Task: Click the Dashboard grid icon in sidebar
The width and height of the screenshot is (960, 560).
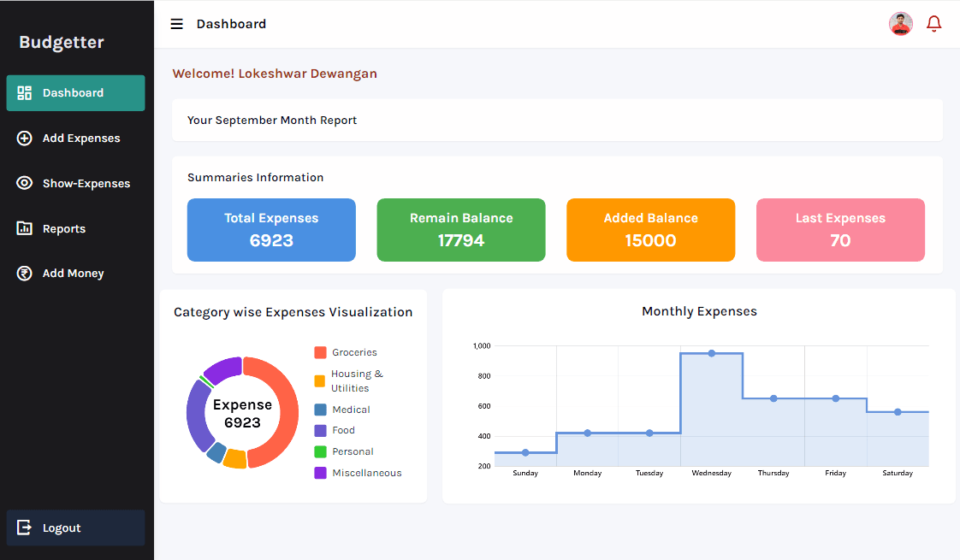Action: tap(25, 93)
